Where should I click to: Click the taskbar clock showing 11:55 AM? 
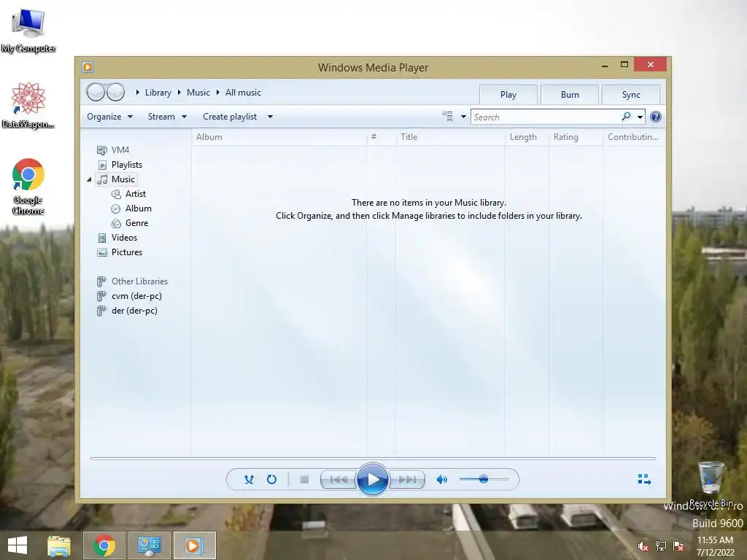715,546
